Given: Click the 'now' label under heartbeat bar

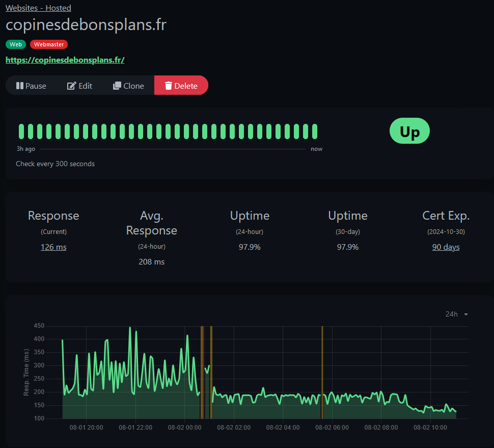Looking at the screenshot, I should (x=317, y=149).
